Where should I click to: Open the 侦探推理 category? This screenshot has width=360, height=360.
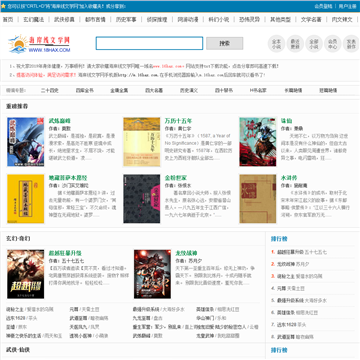point(157,19)
